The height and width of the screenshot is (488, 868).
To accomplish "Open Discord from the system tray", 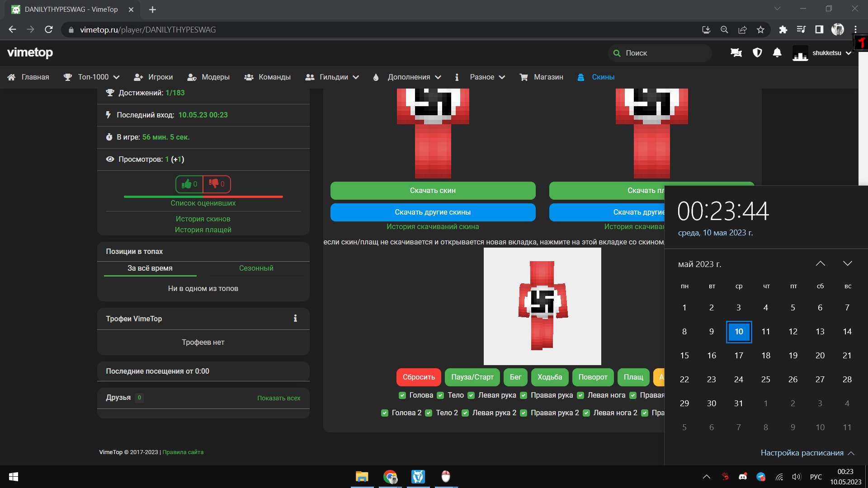I will pos(743,477).
